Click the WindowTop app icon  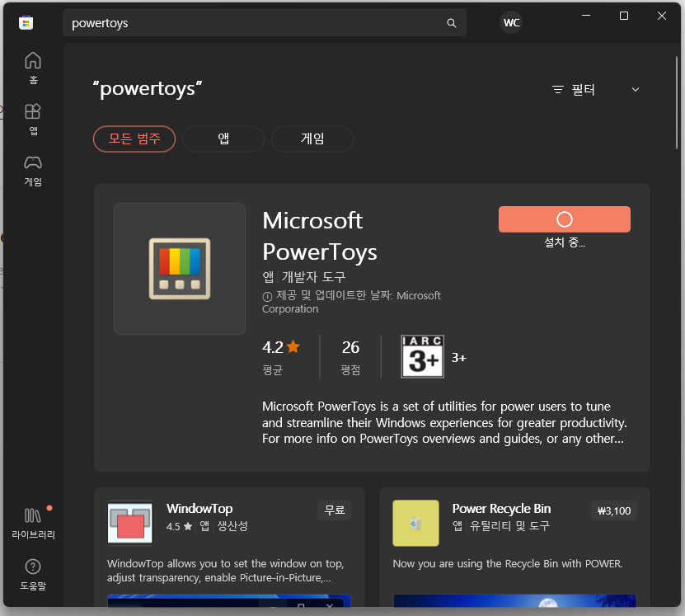coord(130,523)
